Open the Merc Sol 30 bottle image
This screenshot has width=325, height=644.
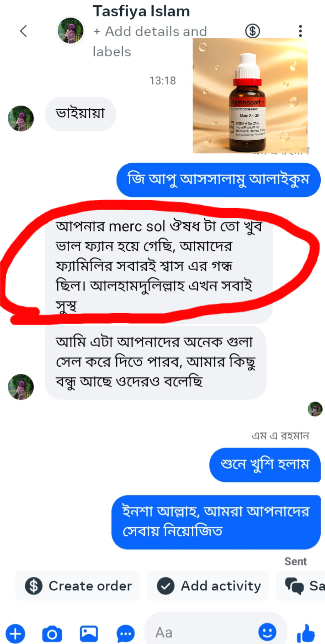pos(250,96)
